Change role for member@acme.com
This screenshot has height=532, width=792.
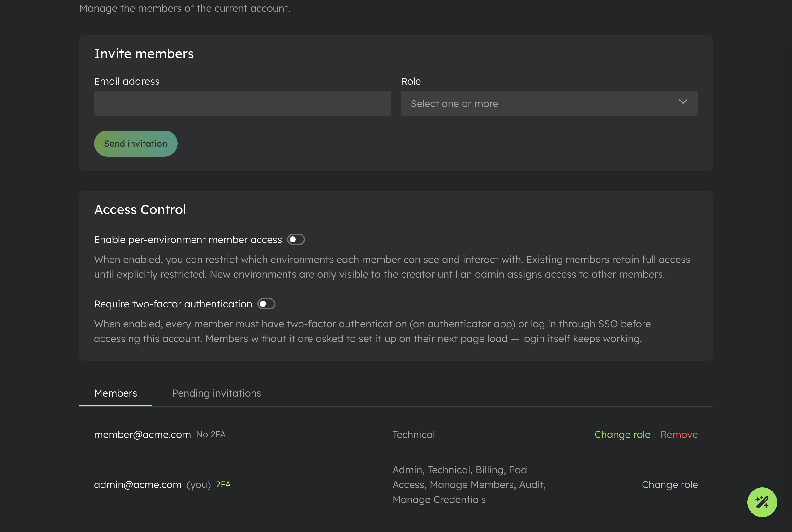coord(622,435)
